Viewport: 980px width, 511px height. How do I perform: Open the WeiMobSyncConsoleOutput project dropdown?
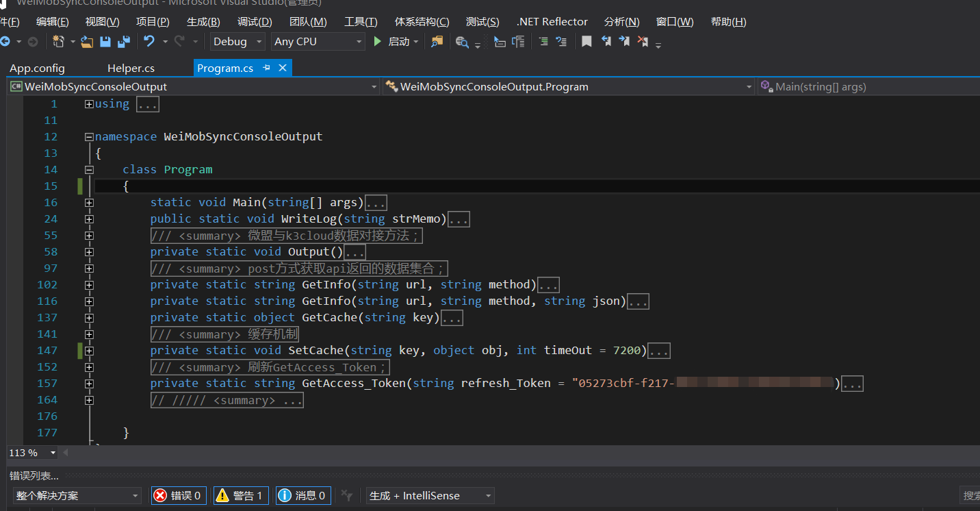click(193, 87)
